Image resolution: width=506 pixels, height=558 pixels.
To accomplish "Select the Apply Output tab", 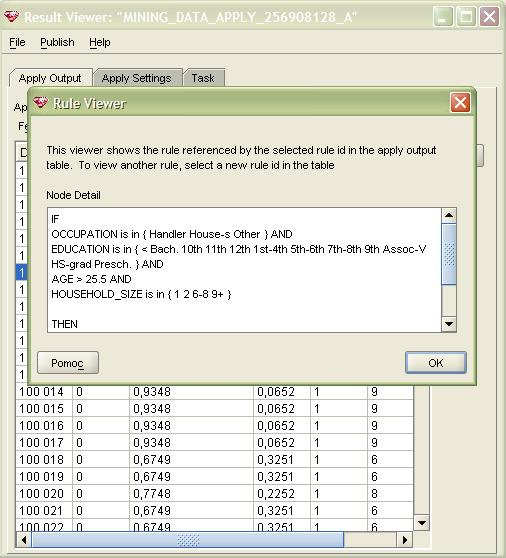I will pos(50,78).
